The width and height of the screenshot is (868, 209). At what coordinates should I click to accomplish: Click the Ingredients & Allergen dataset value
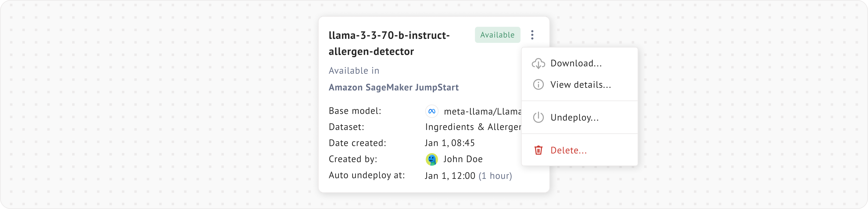pyautogui.click(x=473, y=127)
